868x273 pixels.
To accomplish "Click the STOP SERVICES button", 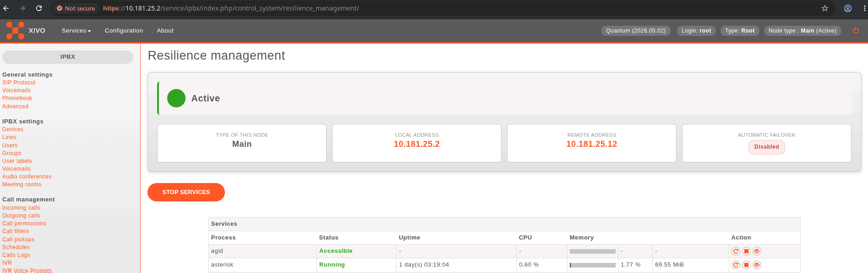I will coord(186,192).
